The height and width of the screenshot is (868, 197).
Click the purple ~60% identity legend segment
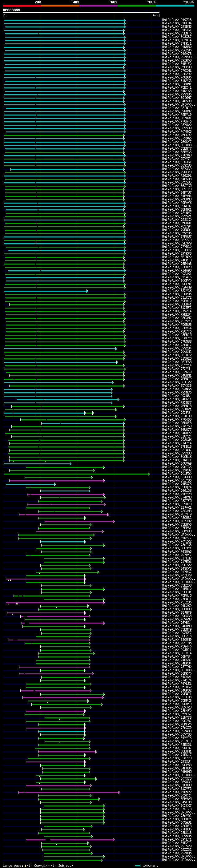click(x=99, y=6)
